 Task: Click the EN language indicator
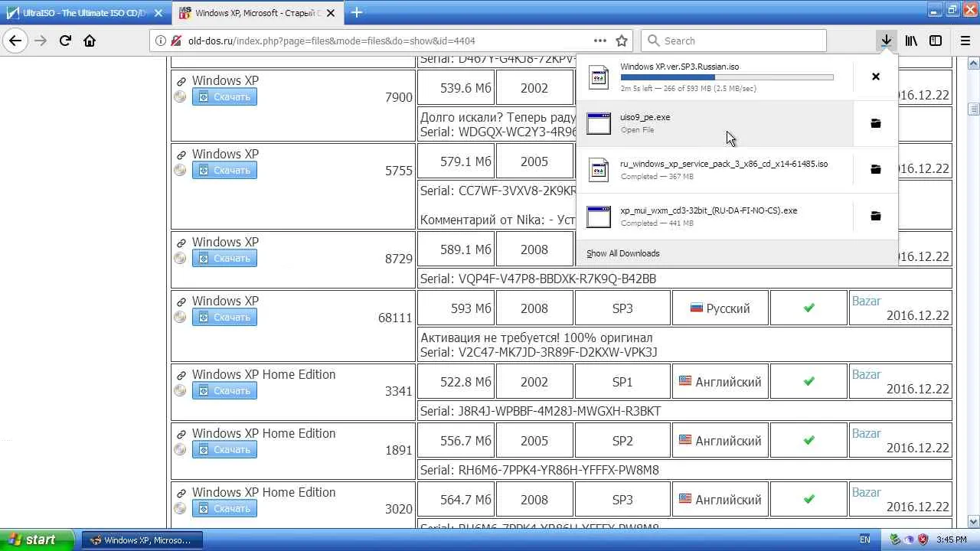(x=864, y=540)
